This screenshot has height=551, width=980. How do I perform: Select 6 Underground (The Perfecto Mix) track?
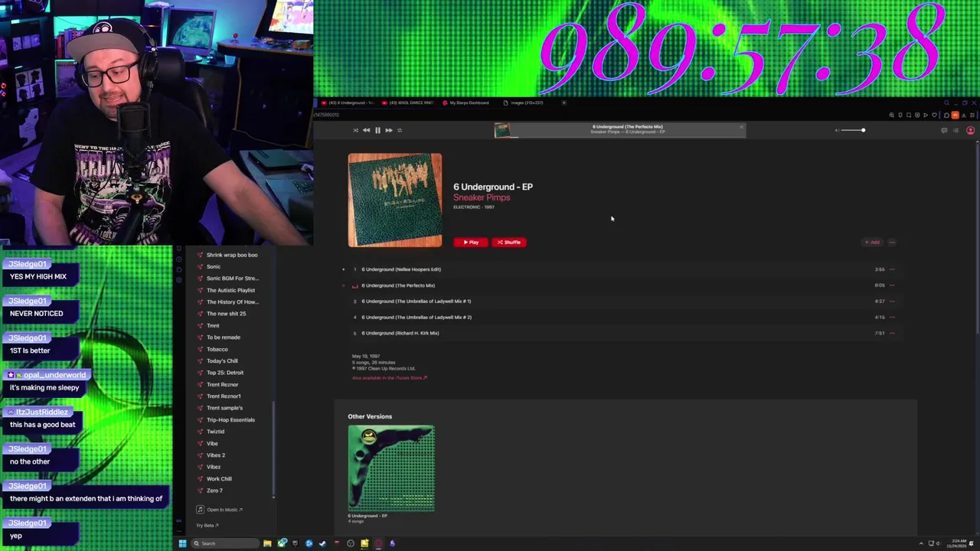point(398,285)
